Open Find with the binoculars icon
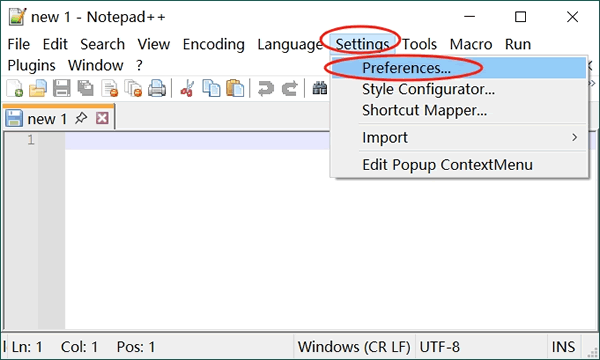This screenshot has height=360, width=600. (x=320, y=88)
